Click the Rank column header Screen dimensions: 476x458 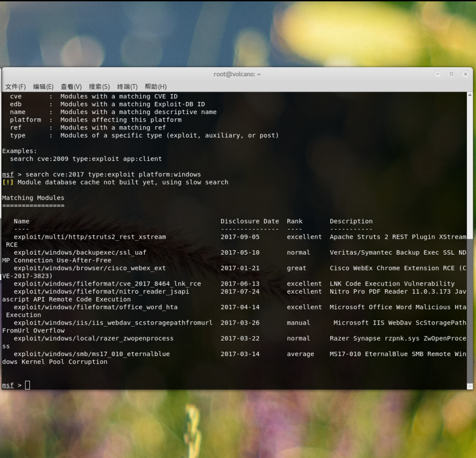click(294, 221)
